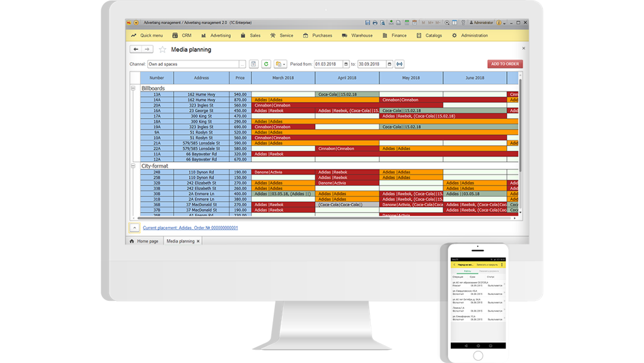
Task: Select green Coca-Cola April bar in row 13A
Action: 347,94
